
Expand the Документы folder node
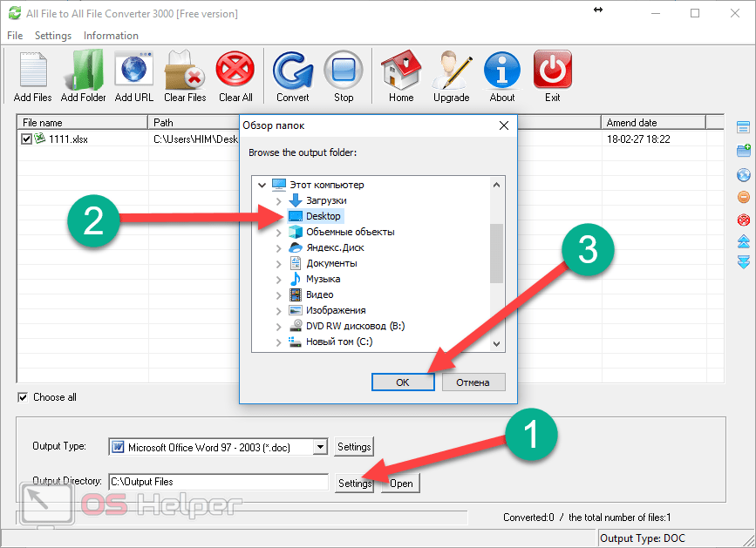pos(279,264)
